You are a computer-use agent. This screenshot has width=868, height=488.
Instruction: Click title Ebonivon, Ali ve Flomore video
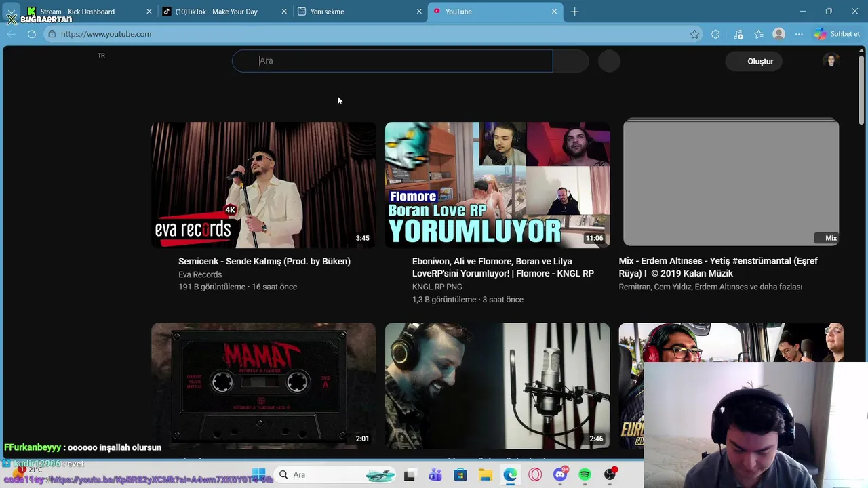pos(503,267)
